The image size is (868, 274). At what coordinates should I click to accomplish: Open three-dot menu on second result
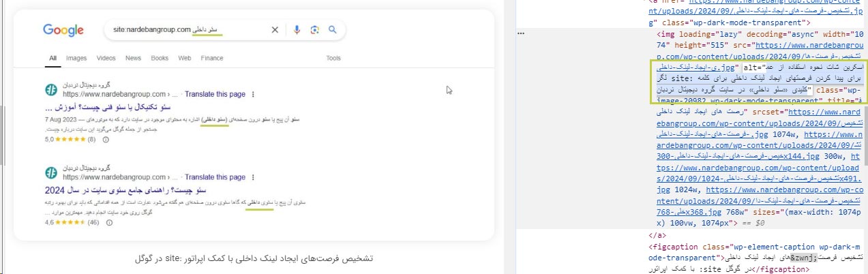pos(253,176)
